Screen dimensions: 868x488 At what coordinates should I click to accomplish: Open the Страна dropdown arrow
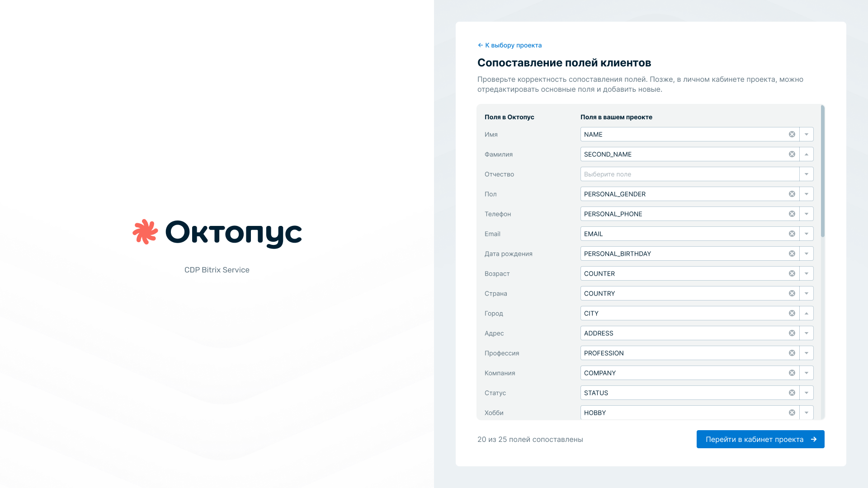point(807,293)
